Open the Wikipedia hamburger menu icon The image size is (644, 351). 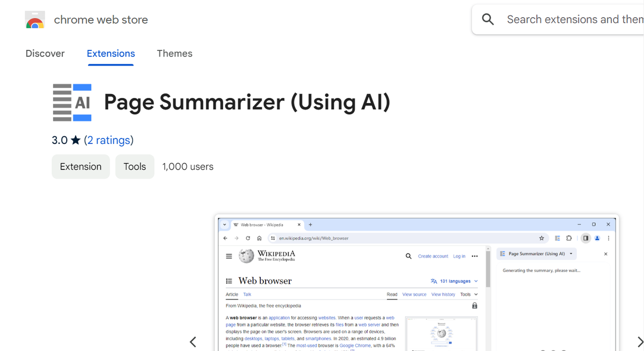coord(229,256)
